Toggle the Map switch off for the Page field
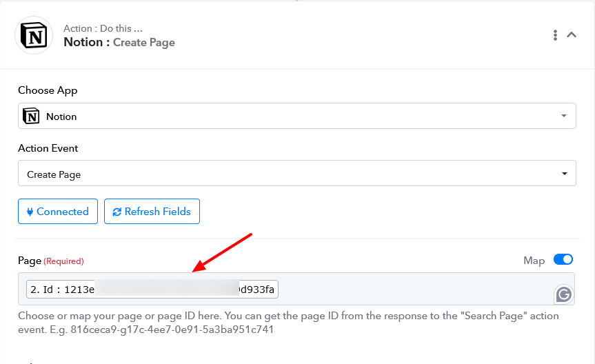595x364 pixels. (563, 260)
